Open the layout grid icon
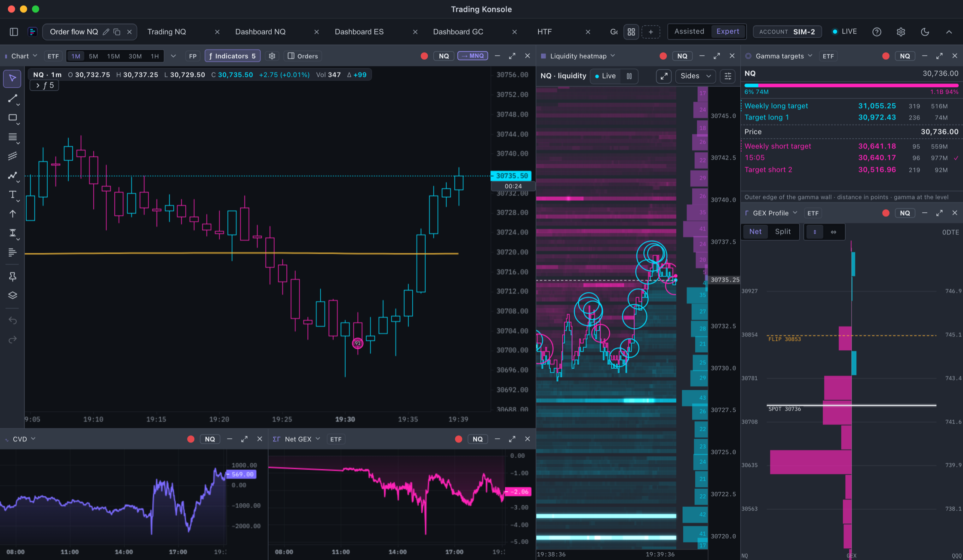The height and width of the screenshot is (560, 963). point(631,32)
